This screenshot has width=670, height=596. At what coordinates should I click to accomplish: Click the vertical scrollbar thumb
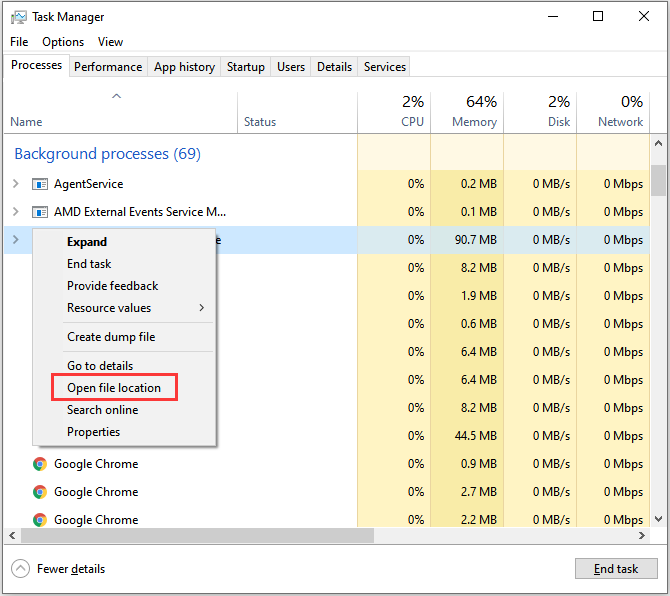[x=658, y=180]
